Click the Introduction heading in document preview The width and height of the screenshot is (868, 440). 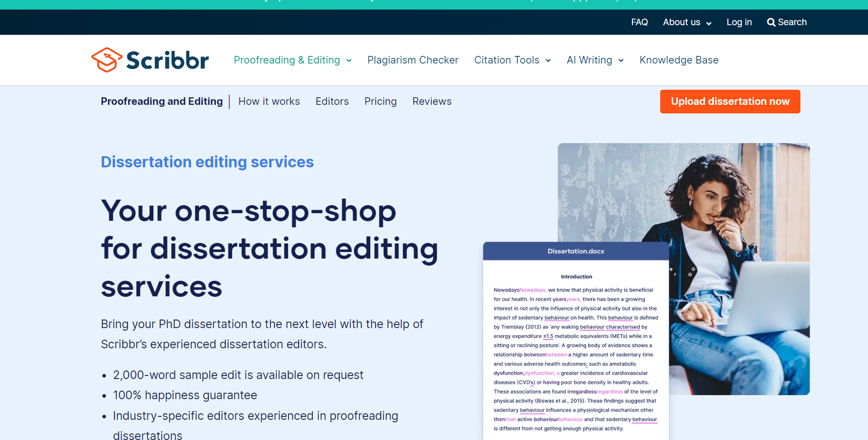[x=576, y=277]
